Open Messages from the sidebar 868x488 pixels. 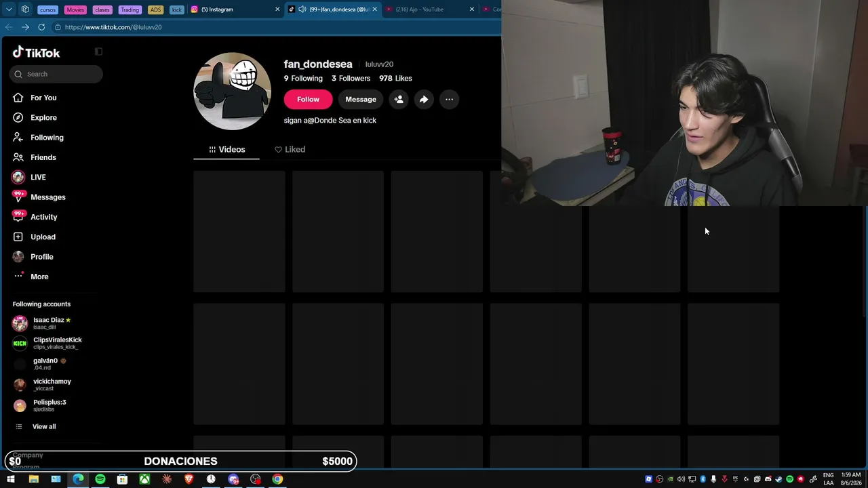pyautogui.click(x=48, y=197)
